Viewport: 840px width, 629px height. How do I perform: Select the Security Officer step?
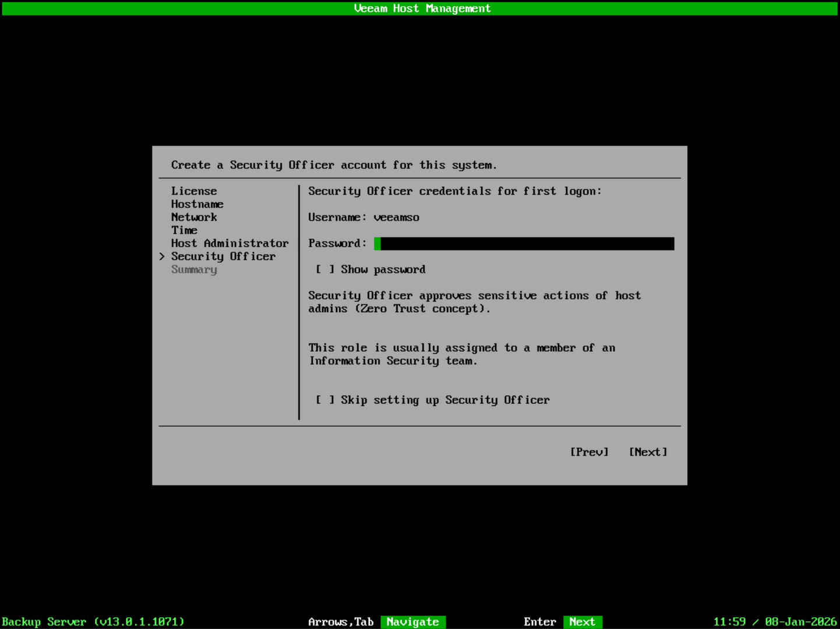tap(223, 256)
